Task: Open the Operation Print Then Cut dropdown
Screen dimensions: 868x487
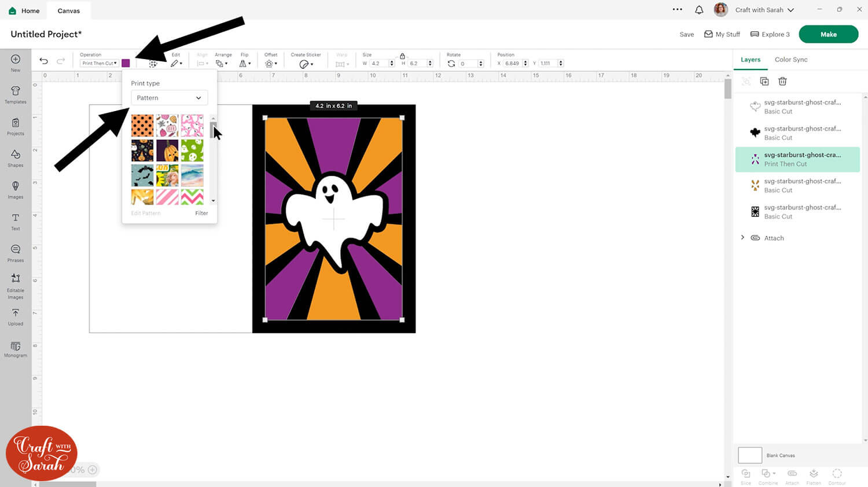Action: click(x=100, y=63)
